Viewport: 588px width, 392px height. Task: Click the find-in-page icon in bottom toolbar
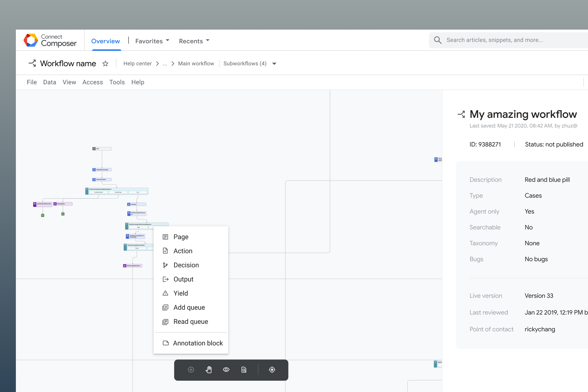click(244, 370)
